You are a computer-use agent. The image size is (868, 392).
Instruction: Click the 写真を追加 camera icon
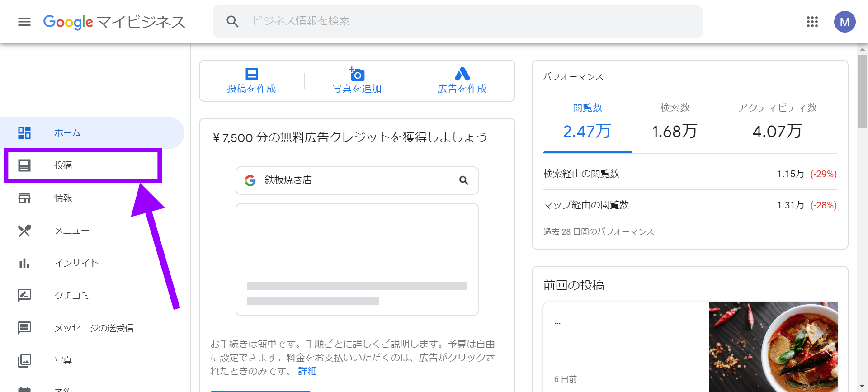click(x=357, y=74)
